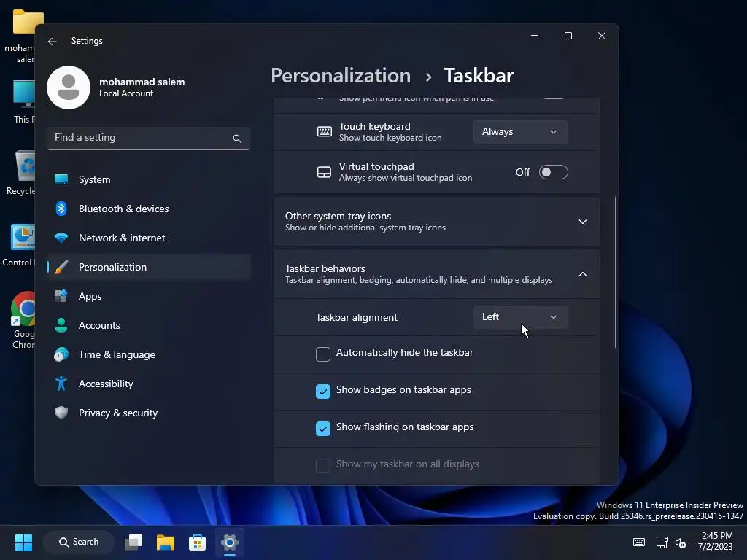This screenshot has width=747, height=560.
Task: Open the Touch keyboard Always dropdown
Action: tap(520, 132)
